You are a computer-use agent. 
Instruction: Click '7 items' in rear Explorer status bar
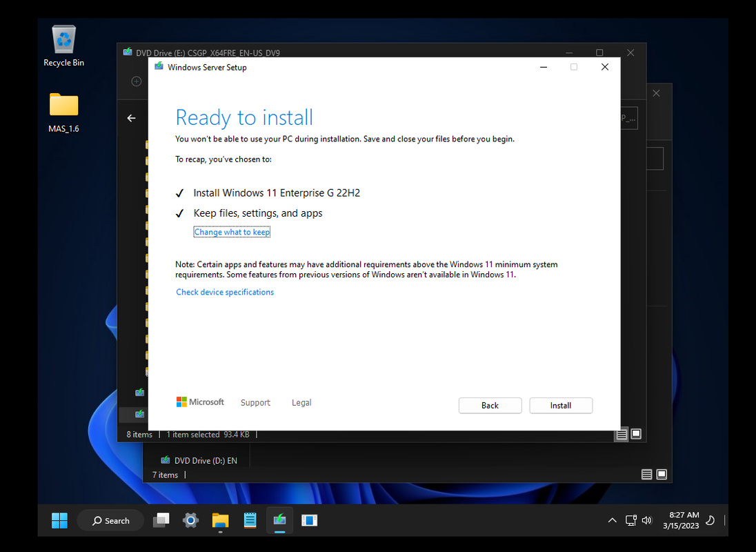[165, 475]
